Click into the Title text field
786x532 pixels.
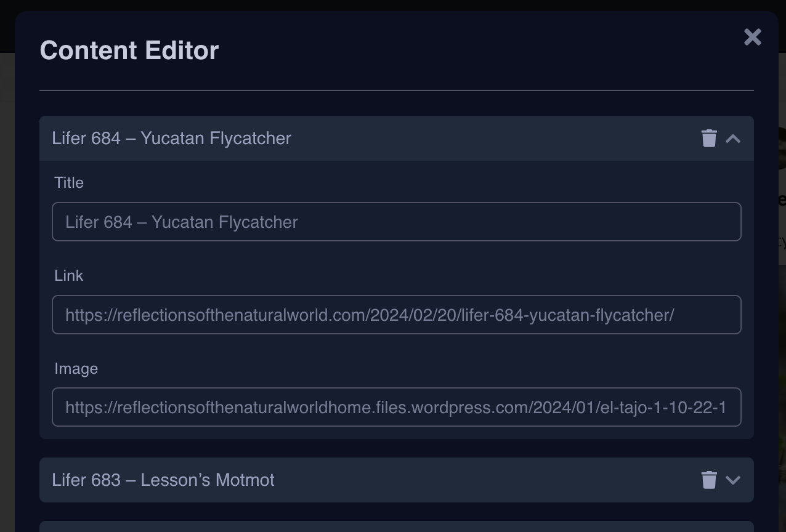[x=396, y=222]
